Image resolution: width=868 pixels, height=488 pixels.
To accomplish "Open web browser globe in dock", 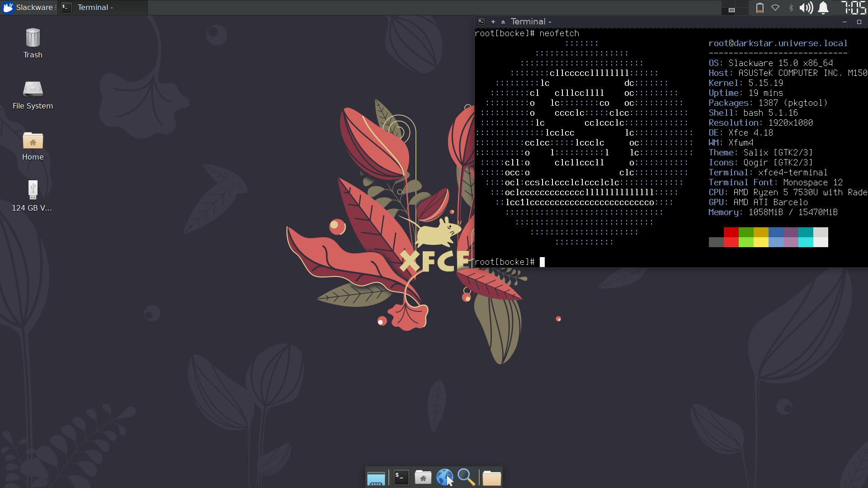I will click(x=444, y=478).
